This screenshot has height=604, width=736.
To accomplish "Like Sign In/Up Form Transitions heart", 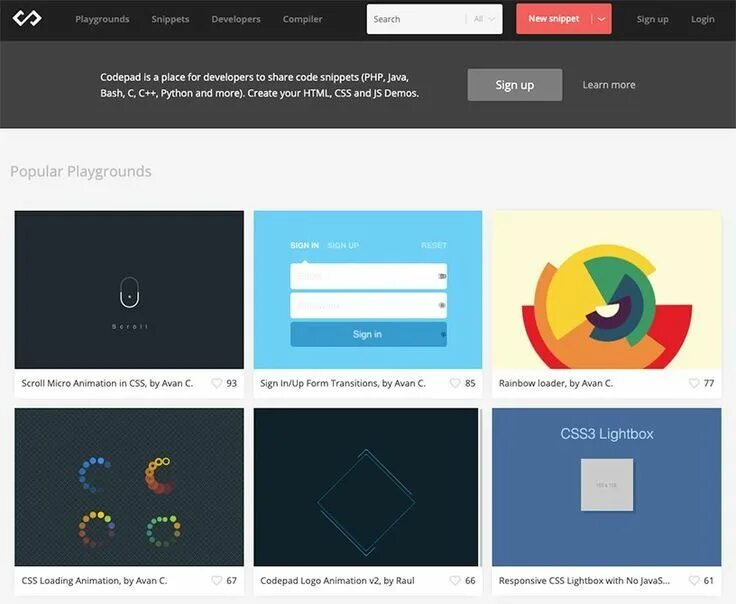I will (x=455, y=383).
